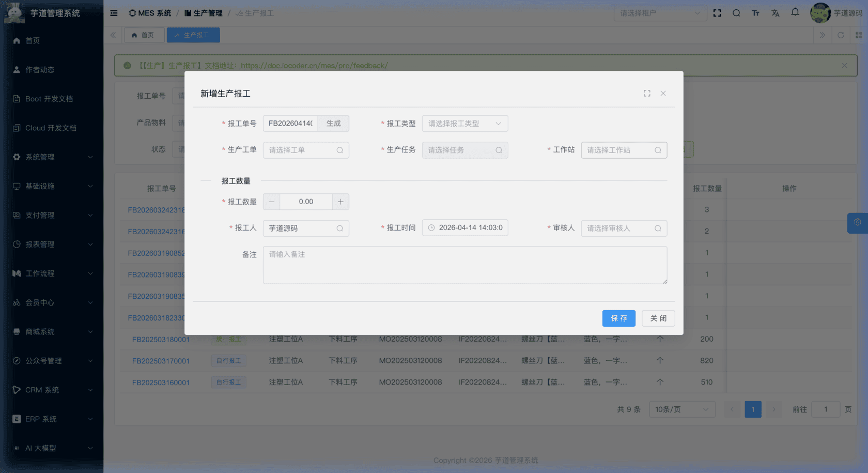
Task: Maximize the 新增生产报工 dialog with the expand icon
Action: [647, 93]
